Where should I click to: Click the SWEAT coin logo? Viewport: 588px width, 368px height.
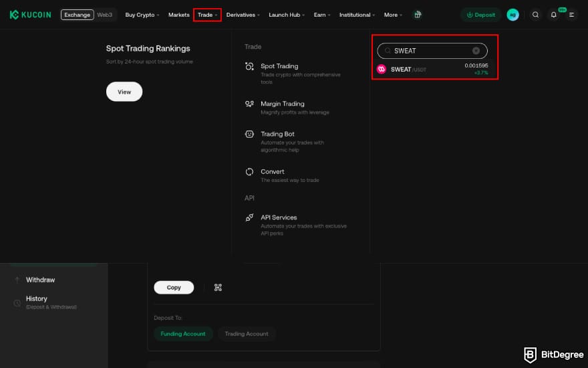[x=382, y=69]
